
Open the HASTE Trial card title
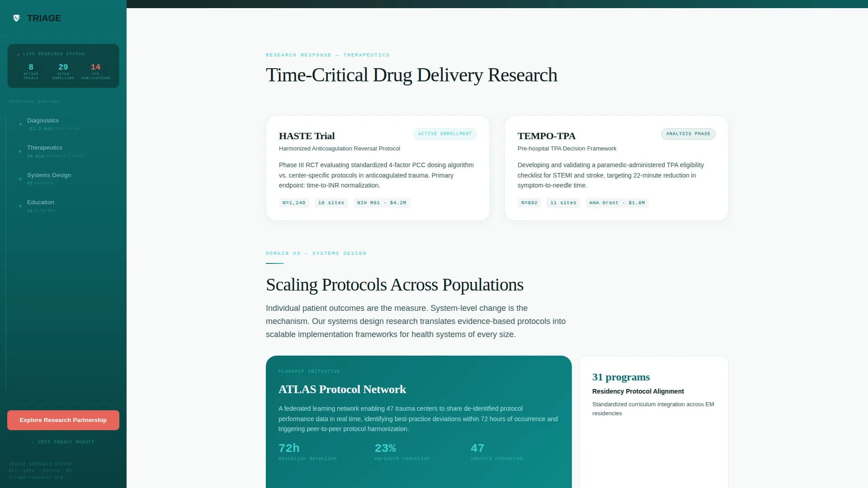tap(307, 136)
